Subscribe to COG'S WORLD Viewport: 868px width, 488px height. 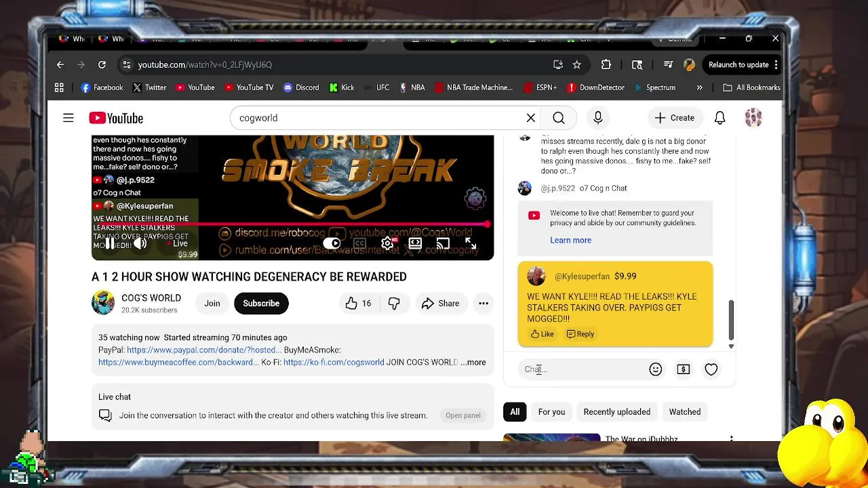(261, 304)
